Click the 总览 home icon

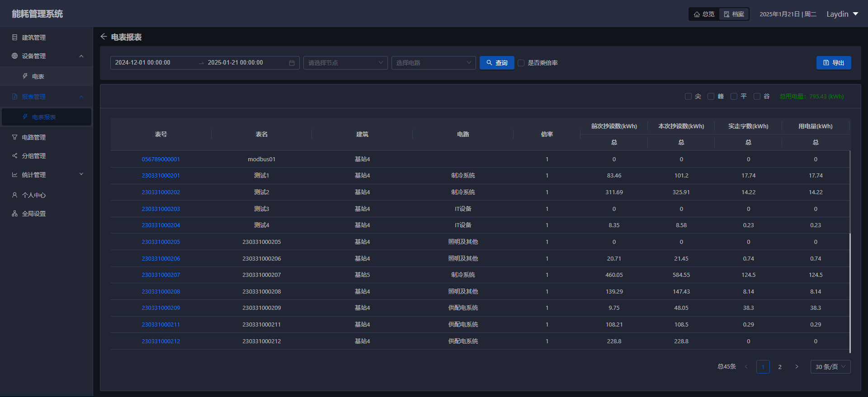pos(697,14)
